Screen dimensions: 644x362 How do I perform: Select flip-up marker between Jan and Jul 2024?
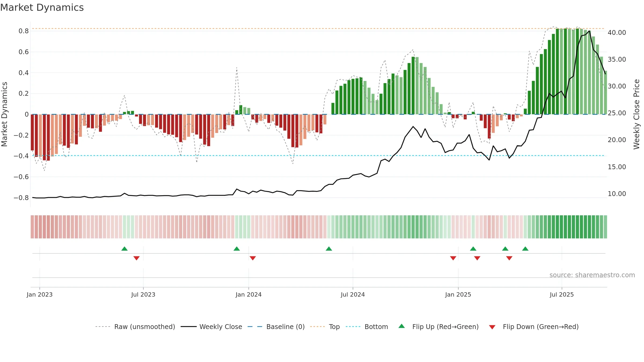(x=329, y=249)
